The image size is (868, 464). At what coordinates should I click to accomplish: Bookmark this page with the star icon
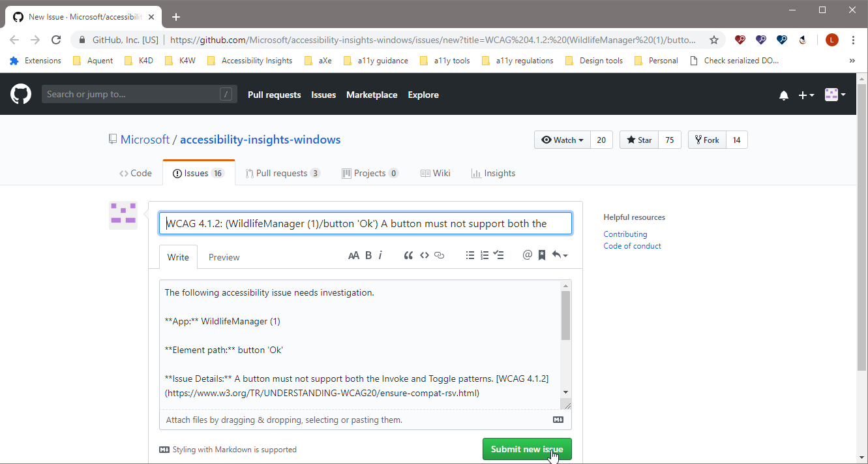(x=714, y=40)
